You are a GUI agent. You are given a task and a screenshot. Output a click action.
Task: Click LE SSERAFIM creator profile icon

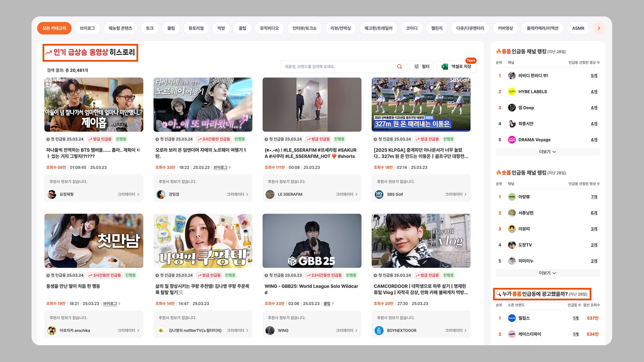click(x=270, y=194)
